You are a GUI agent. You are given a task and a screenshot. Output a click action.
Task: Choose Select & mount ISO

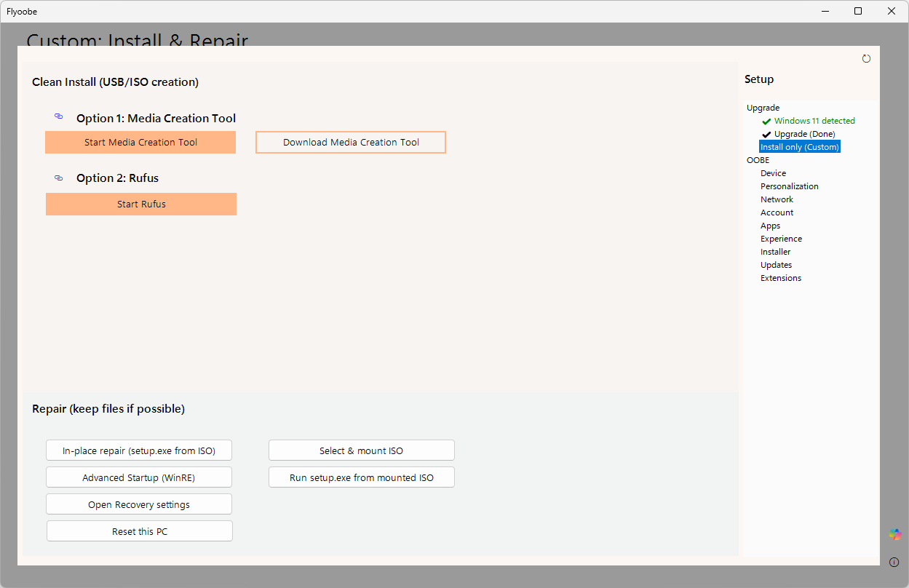point(362,451)
